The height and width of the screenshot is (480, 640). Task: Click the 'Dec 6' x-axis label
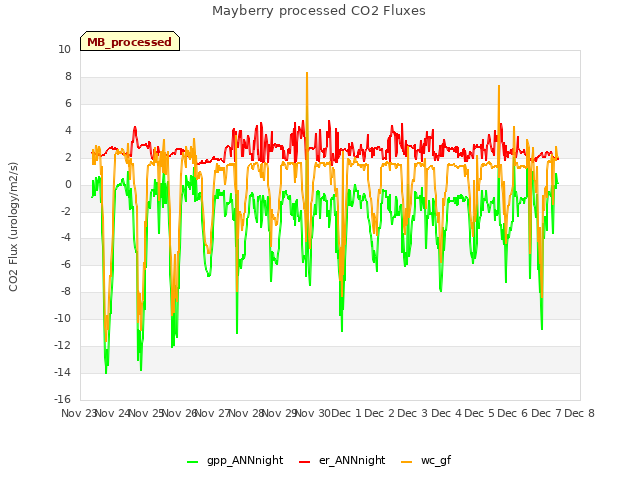click(x=513, y=413)
